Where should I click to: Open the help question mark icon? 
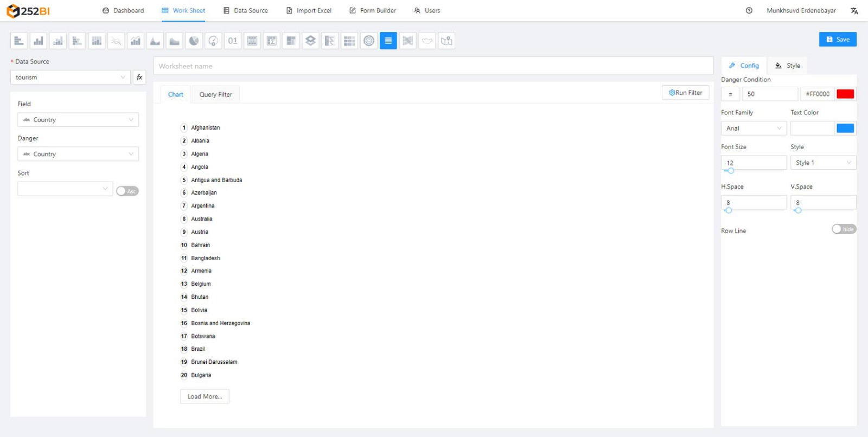(x=749, y=10)
